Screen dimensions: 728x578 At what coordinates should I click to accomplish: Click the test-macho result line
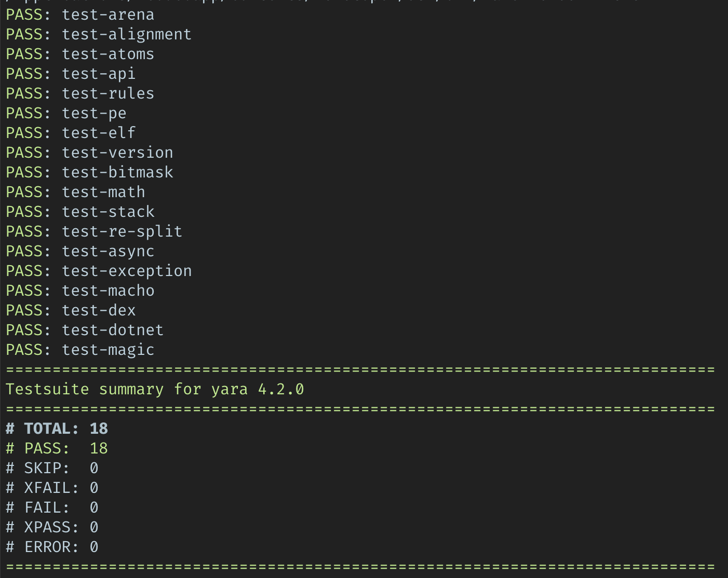[80, 291]
